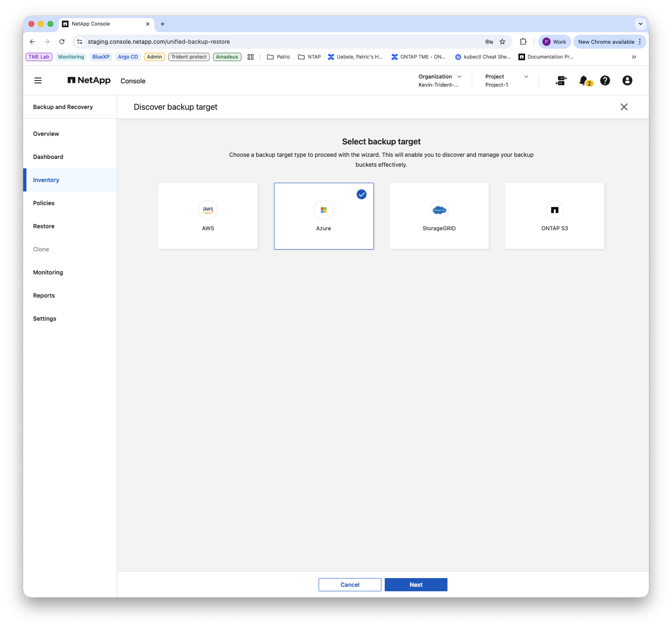
Task: Click the Azure Microsoft logo icon
Action: [324, 210]
